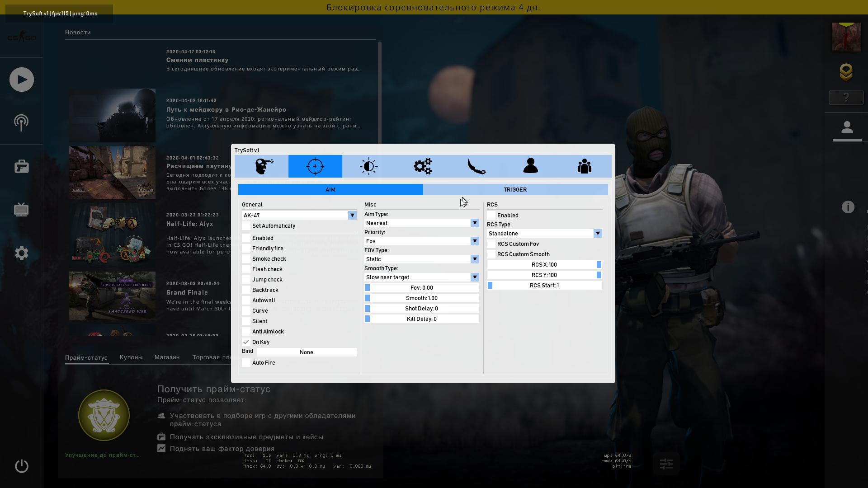Select the karambit knife skins tab icon
868x488 pixels.
tap(476, 166)
